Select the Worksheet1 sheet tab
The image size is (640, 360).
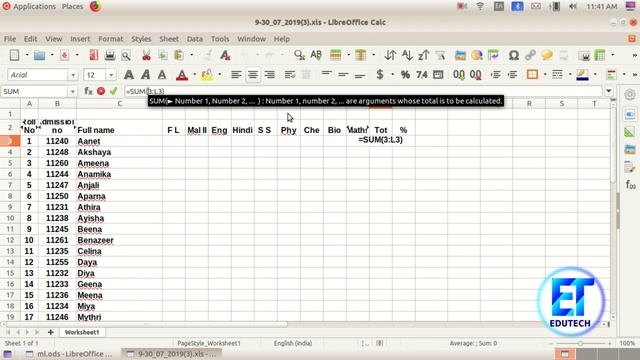[x=82, y=332]
